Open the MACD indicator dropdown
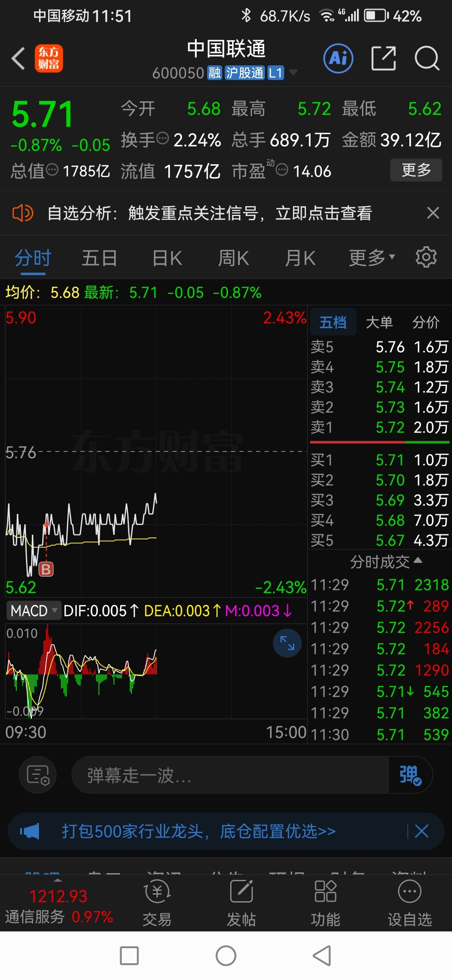This screenshot has height=980, width=452. [33, 611]
